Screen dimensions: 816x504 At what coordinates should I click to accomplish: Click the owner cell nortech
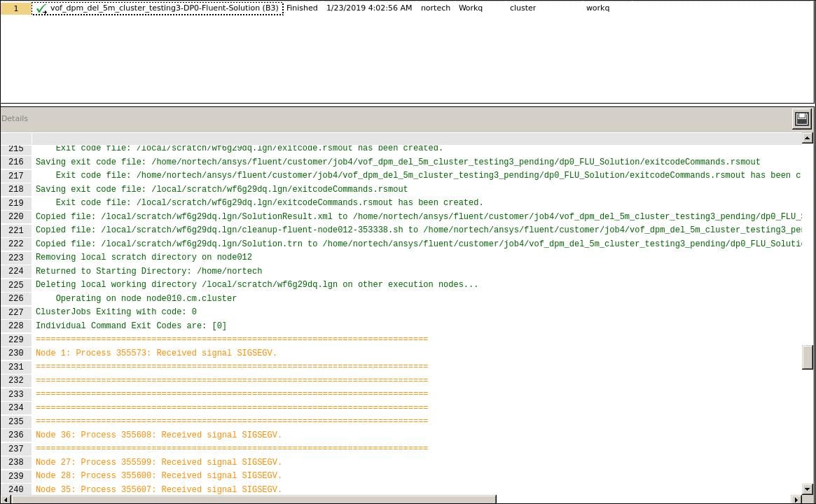pyautogui.click(x=436, y=8)
